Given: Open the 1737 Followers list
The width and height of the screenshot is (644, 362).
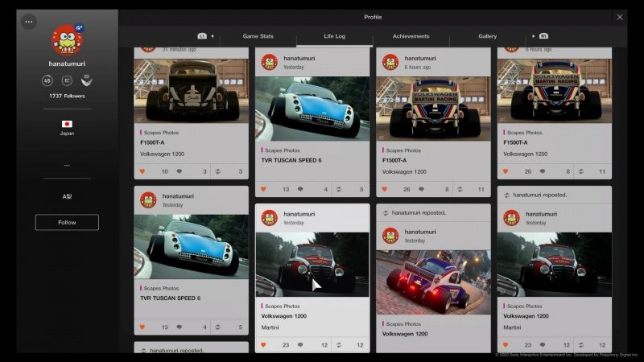Looking at the screenshot, I should tap(67, 96).
